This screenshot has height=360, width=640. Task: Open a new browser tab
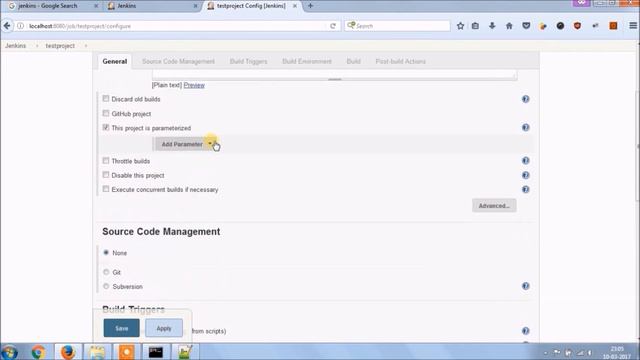[x=310, y=6]
